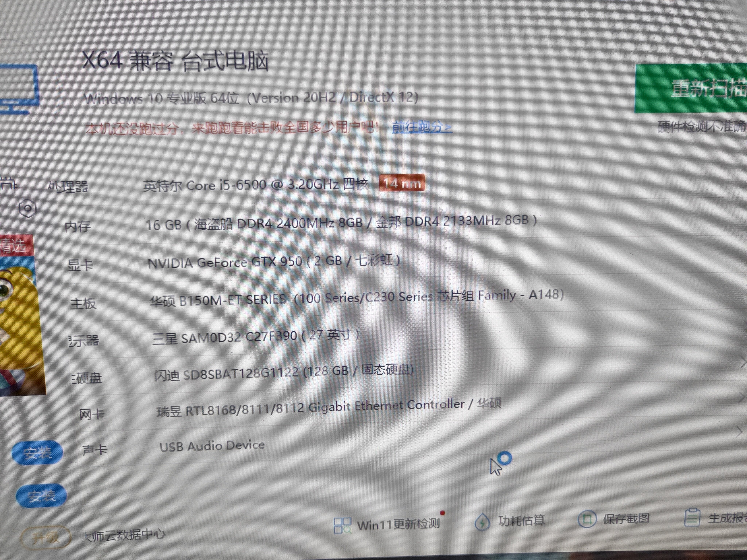Click the hexagon settings icon in sidebar
Viewport: 747px width, 560px height.
(x=28, y=208)
